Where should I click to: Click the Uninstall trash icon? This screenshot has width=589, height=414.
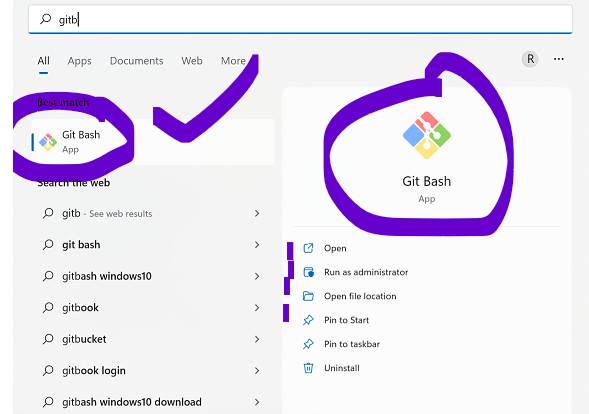[308, 368]
